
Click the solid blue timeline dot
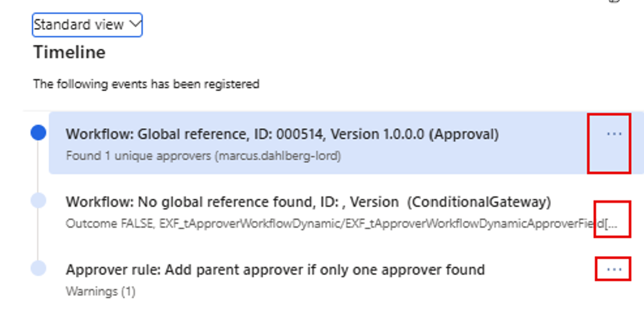coord(39,132)
